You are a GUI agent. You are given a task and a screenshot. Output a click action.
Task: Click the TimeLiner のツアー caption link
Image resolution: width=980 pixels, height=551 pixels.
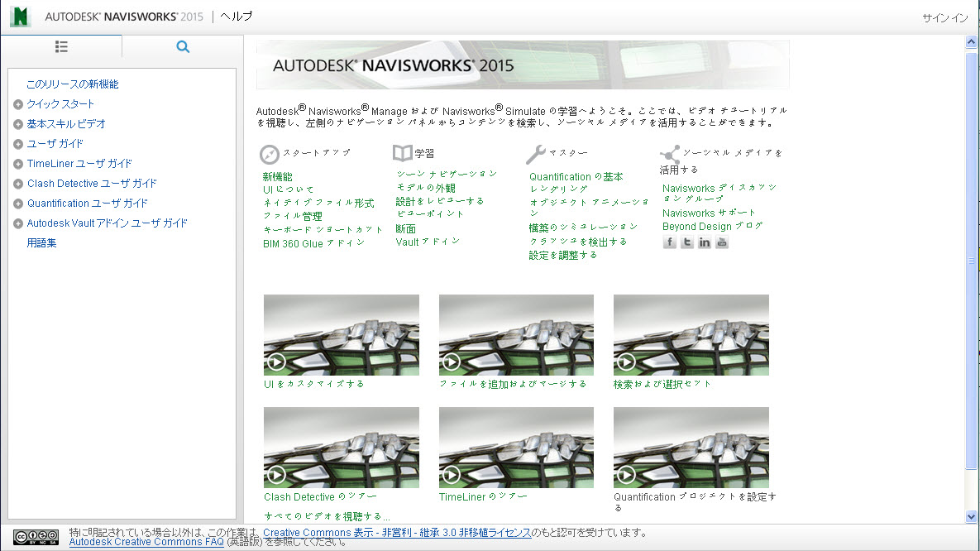[x=483, y=496]
